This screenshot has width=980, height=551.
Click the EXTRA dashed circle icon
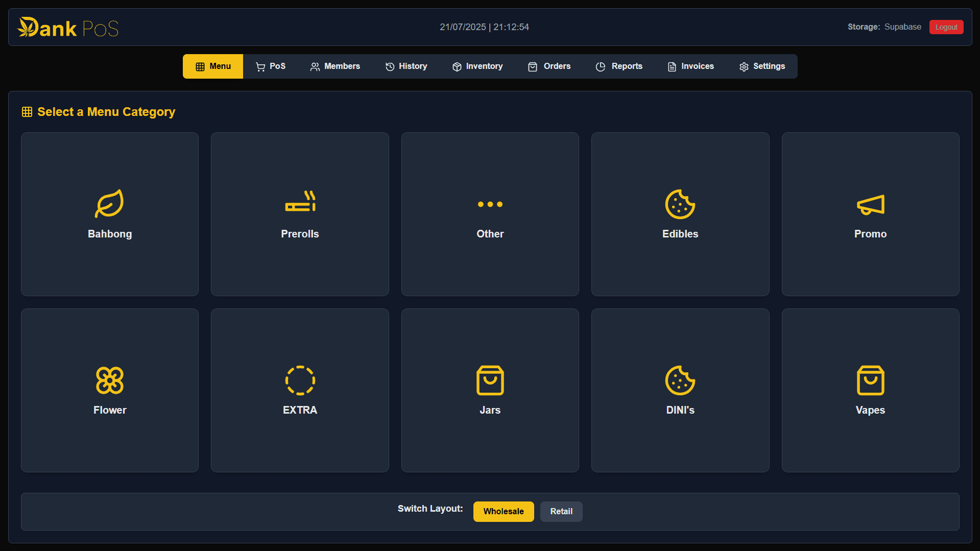point(300,380)
